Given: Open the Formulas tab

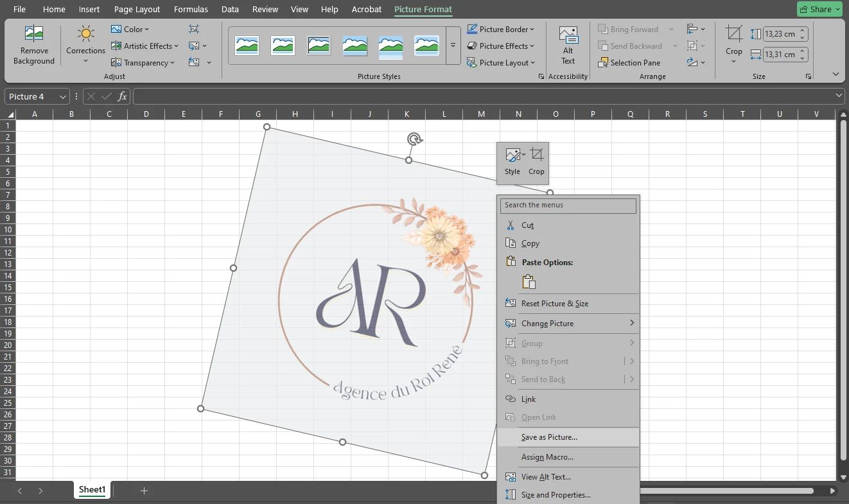Looking at the screenshot, I should (x=191, y=9).
